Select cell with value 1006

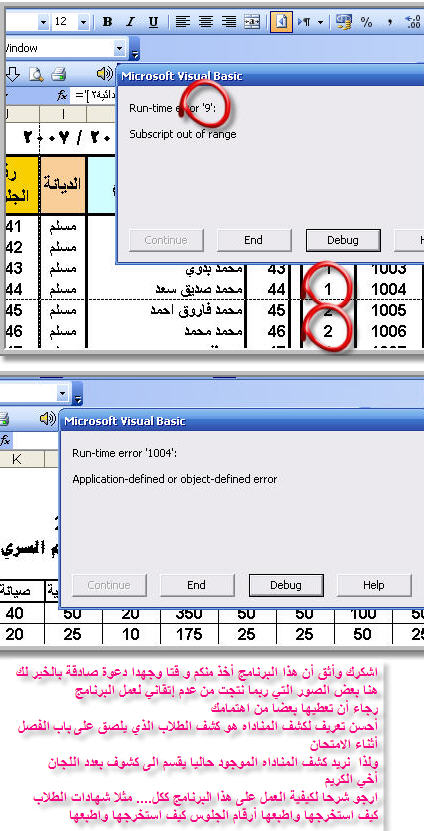coord(389,331)
